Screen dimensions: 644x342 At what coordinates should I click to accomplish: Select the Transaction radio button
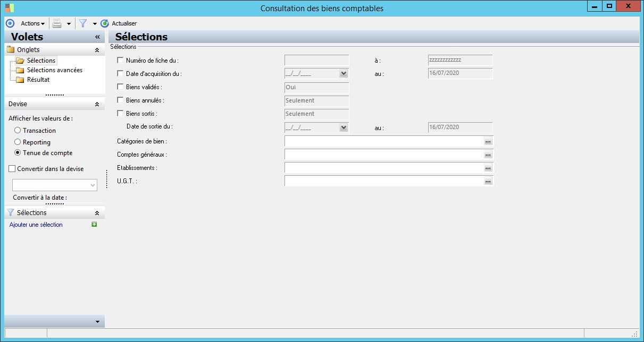[x=18, y=131]
